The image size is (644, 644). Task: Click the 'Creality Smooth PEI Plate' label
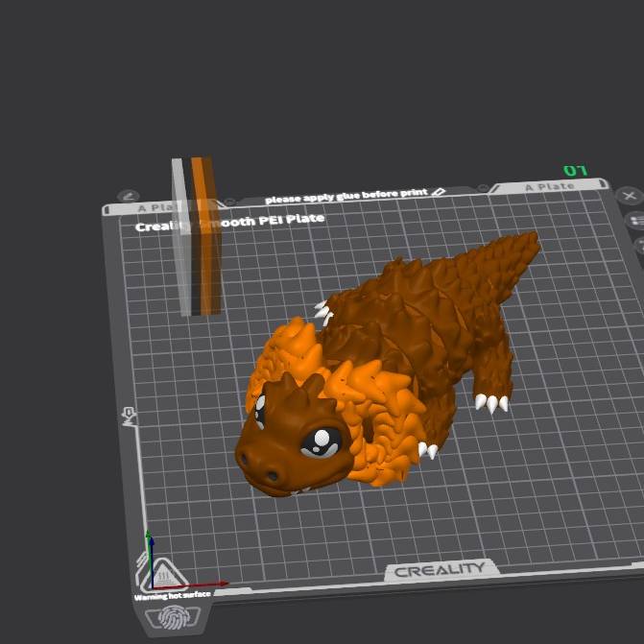[230, 223]
